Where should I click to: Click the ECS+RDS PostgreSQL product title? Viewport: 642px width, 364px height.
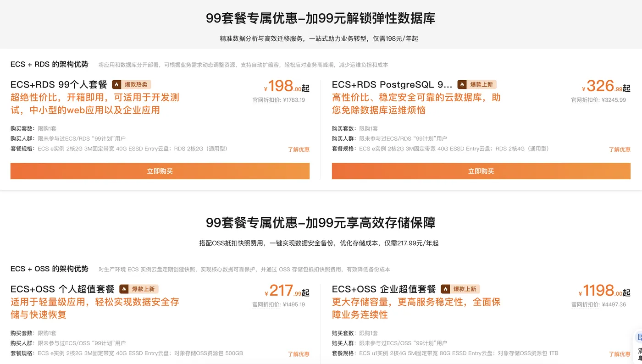pyautogui.click(x=392, y=84)
